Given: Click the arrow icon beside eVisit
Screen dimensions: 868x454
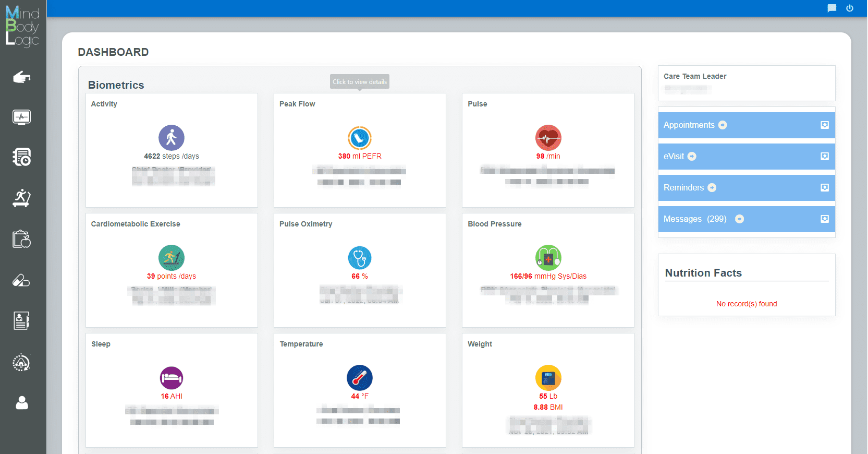Looking at the screenshot, I should tap(692, 156).
